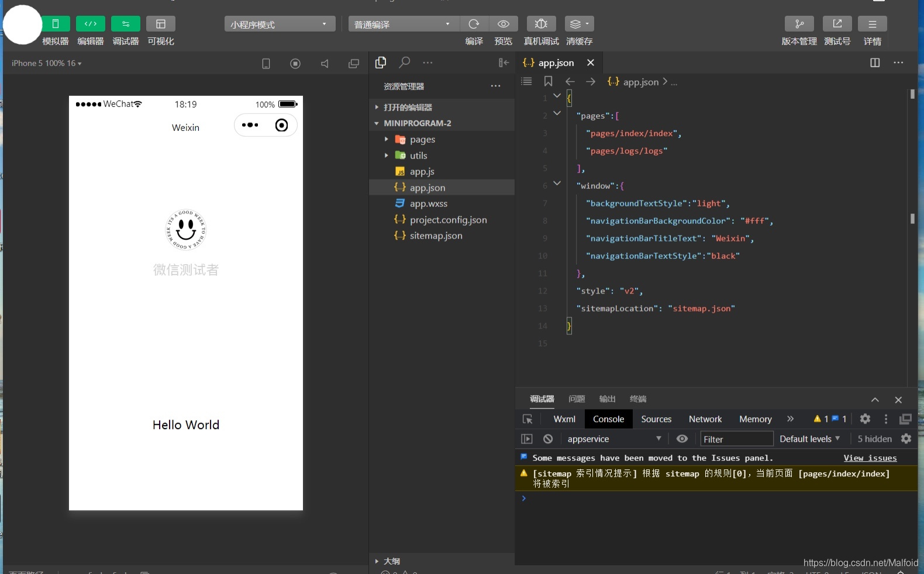This screenshot has width=924, height=574.
Task: Open sitemap.json file
Action: click(442, 236)
